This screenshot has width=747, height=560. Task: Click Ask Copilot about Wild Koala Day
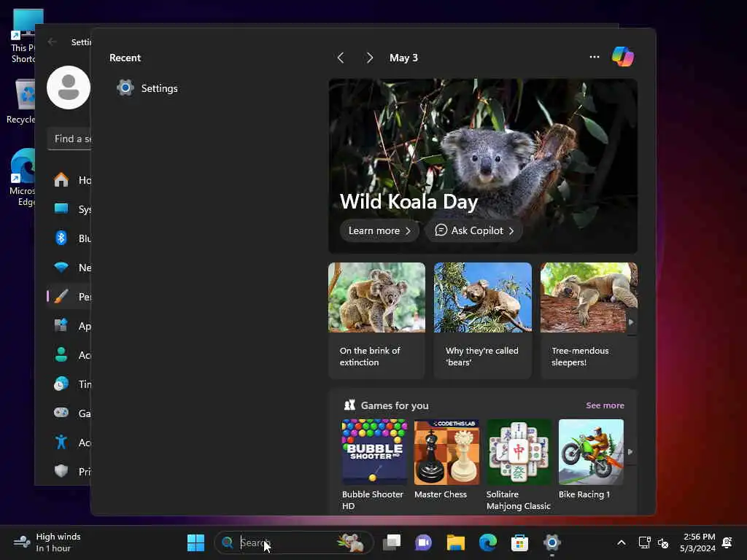pyautogui.click(x=474, y=230)
